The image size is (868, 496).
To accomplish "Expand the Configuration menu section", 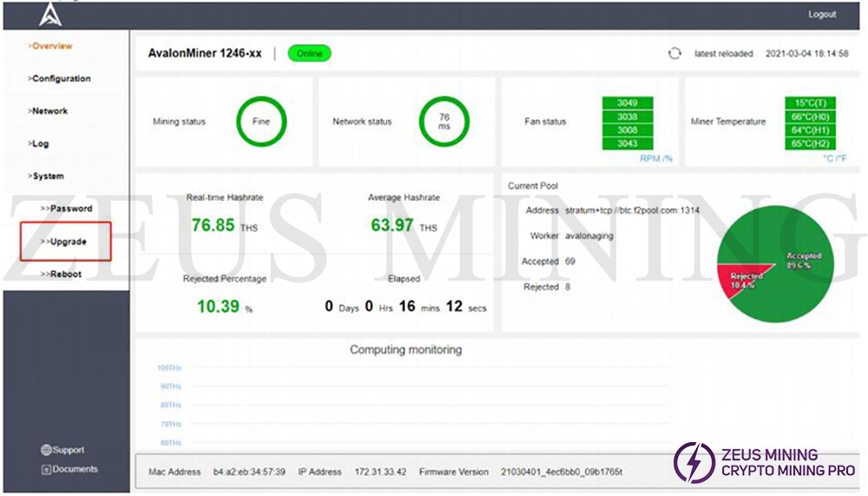I will coord(59,79).
